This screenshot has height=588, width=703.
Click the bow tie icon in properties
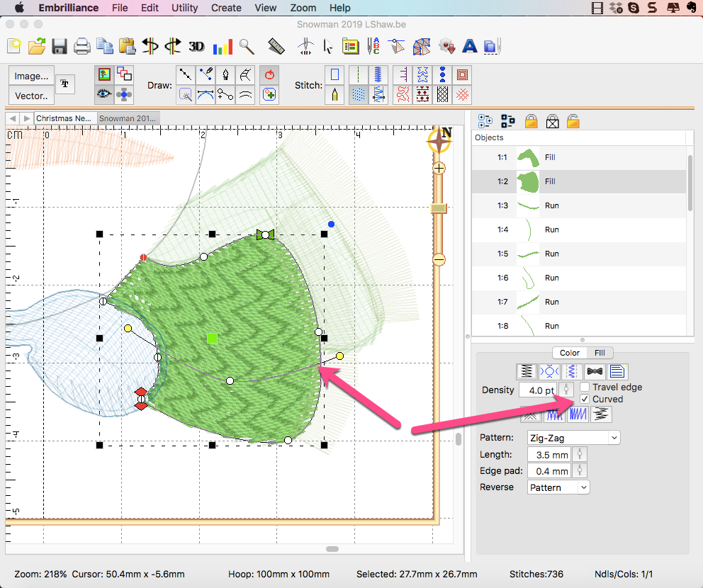[x=595, y=371]
